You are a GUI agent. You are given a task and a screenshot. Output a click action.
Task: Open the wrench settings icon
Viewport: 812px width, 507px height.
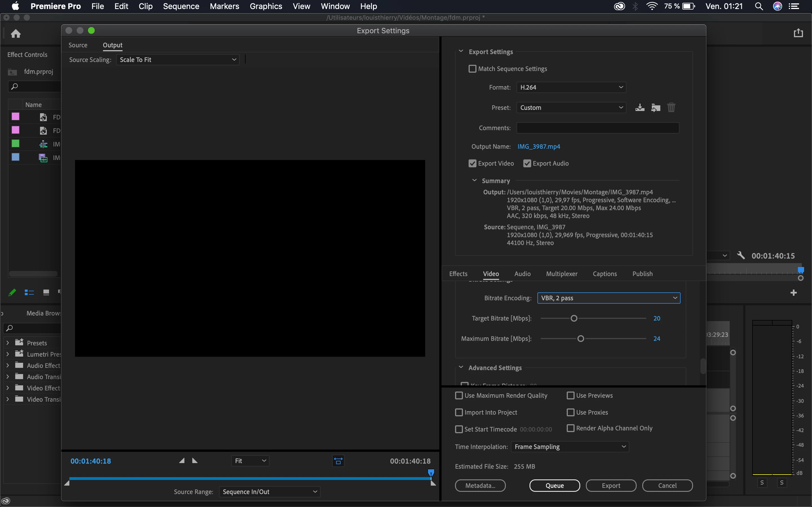[x=741, y=255]
